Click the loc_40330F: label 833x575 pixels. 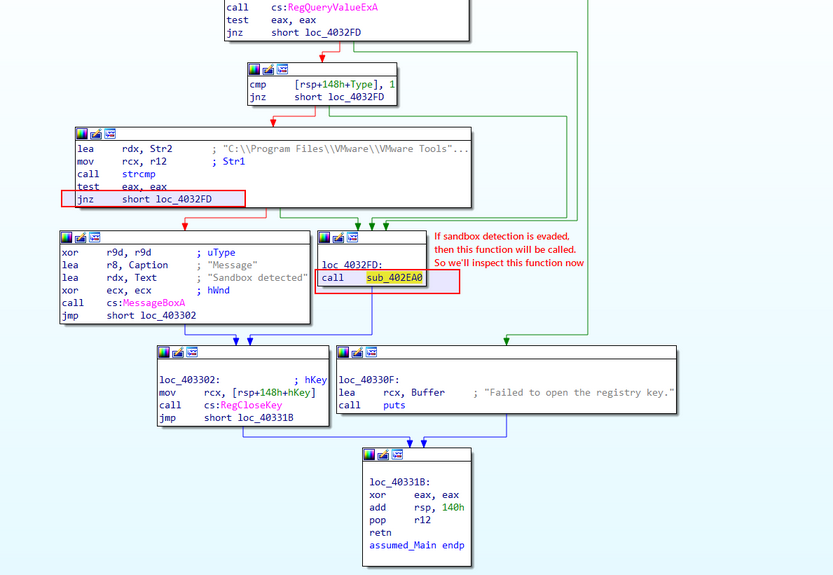pyautogui.click(x=369, y=379)
